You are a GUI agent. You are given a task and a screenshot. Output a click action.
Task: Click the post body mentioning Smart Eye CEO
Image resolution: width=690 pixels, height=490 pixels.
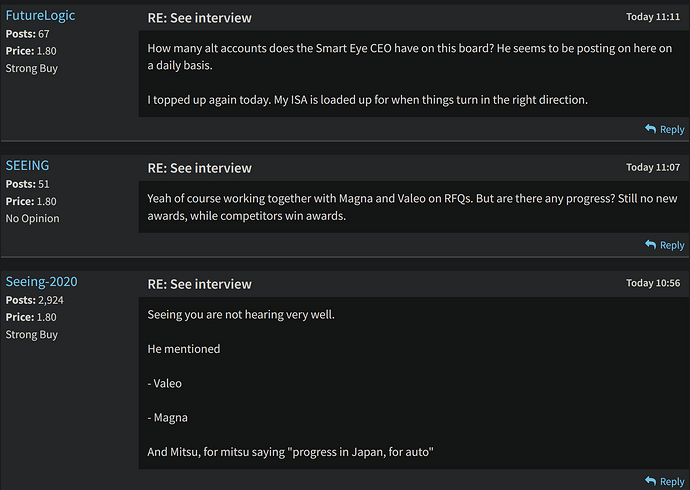click(414, 73)
